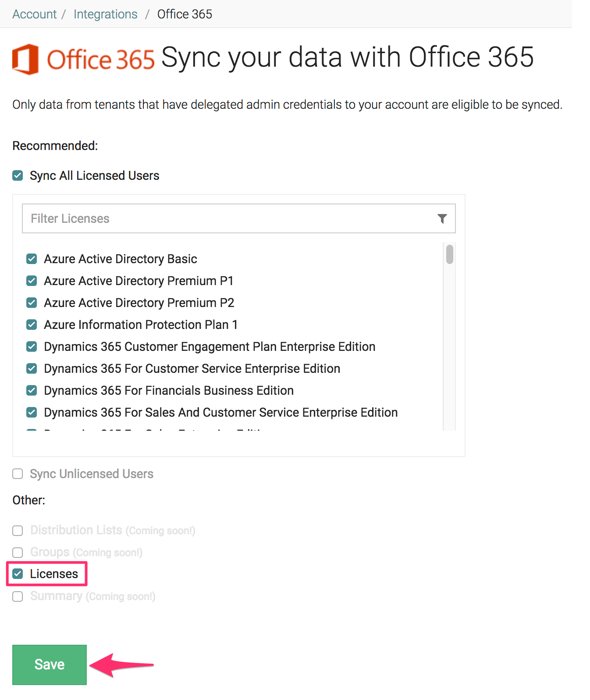Screen dimensions: 590x700
Task: Click the Office 365 logo
Action: 83,59
